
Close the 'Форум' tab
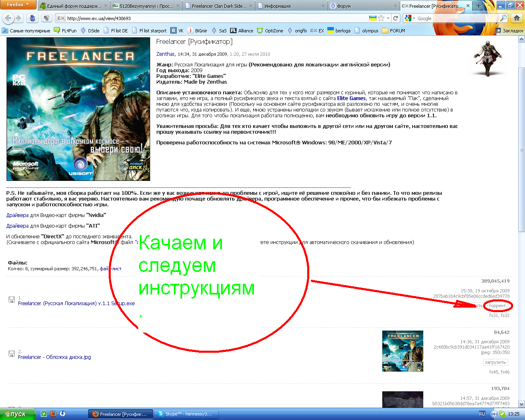pyautogui.click(x=396, y=6)
